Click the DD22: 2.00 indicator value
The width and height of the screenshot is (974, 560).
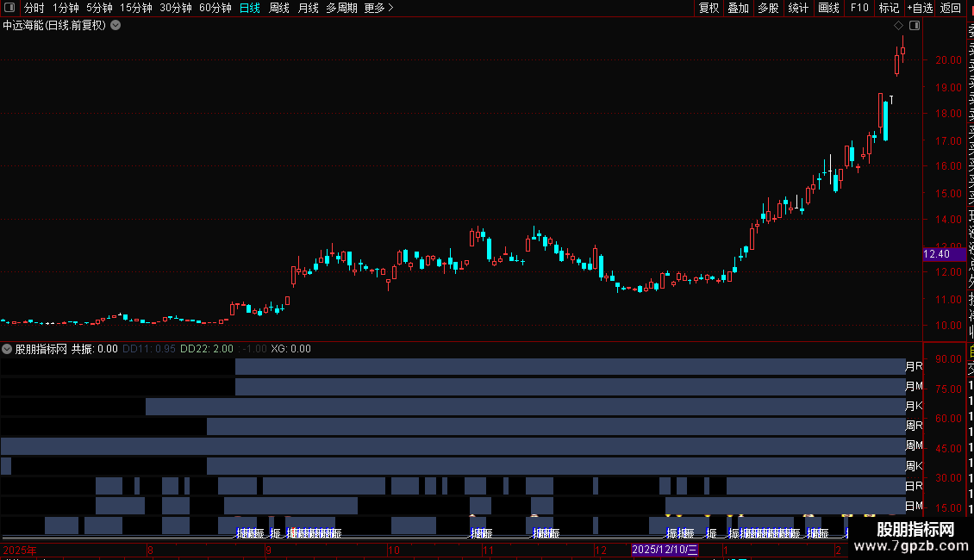tap(207, 349)
